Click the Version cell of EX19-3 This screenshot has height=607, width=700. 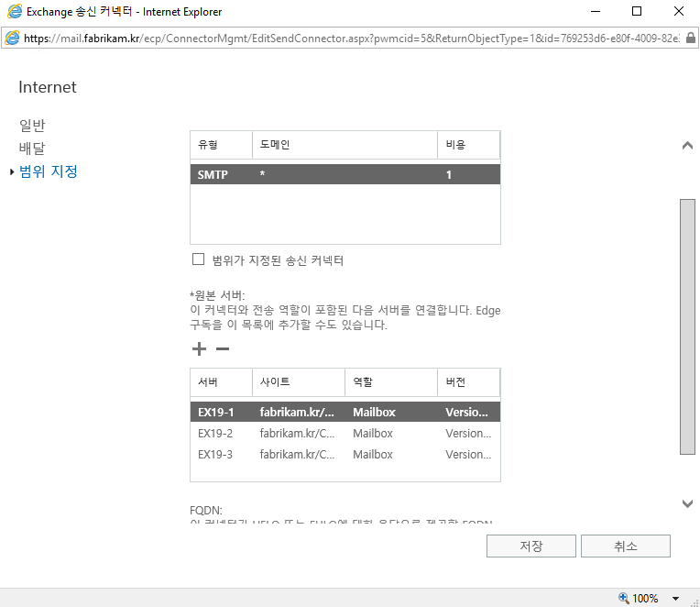[468, 454]
